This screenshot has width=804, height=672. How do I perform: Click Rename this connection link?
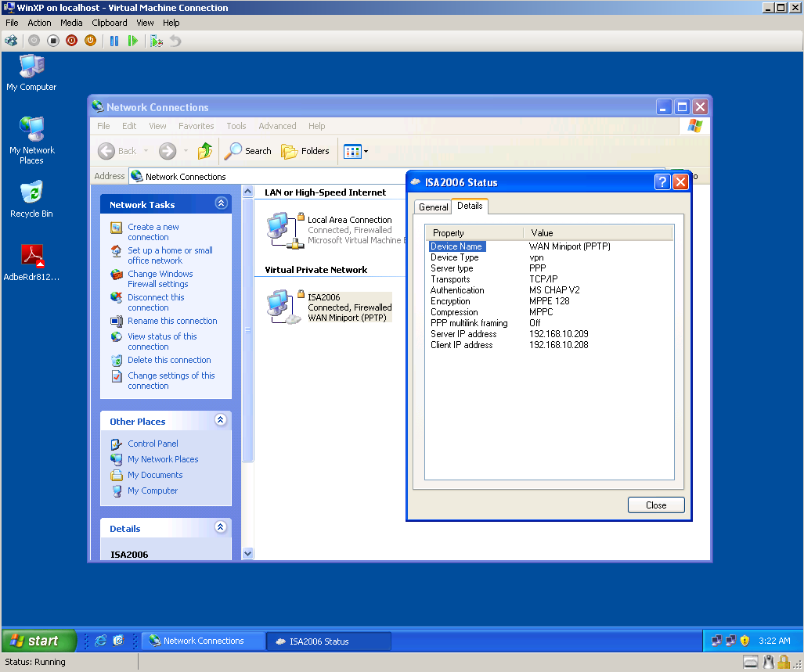click(x=172, y=321)
